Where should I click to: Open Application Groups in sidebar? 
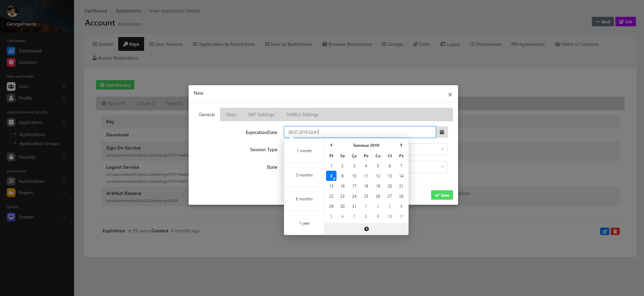point(39,143)
